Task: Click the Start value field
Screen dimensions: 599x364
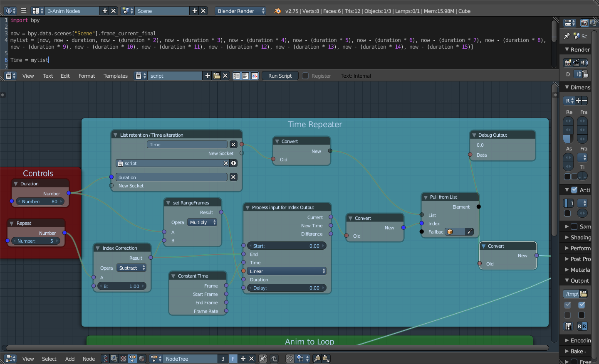Action: [287, 246]
